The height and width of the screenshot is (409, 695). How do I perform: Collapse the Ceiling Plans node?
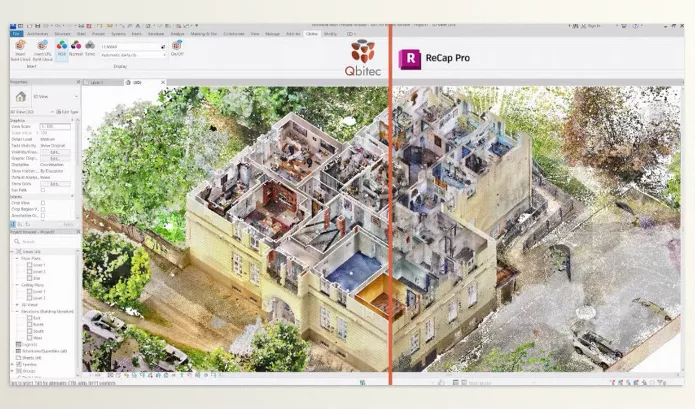[x=17, y=285]
